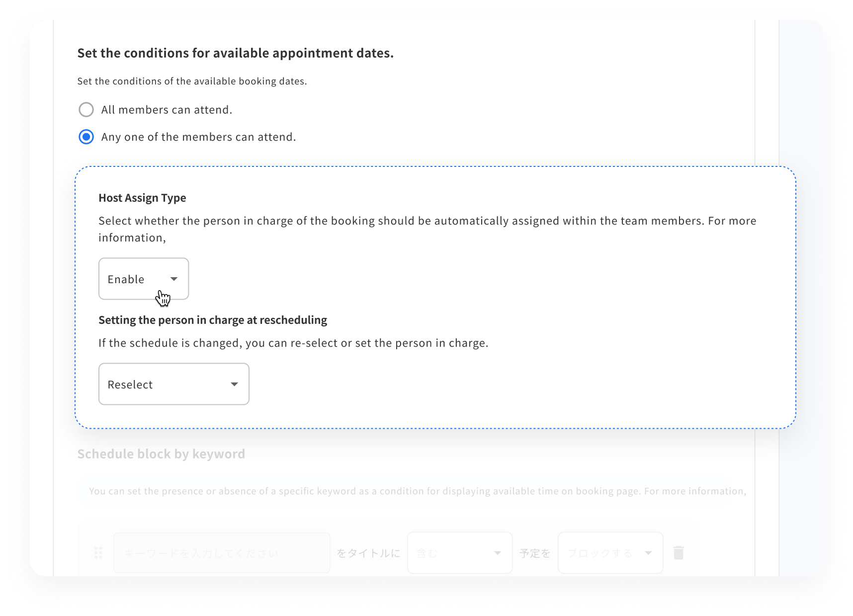Click the chevron on the ブロックする dropdown
The height and width of the screenshot is (616, 853).
649,552
